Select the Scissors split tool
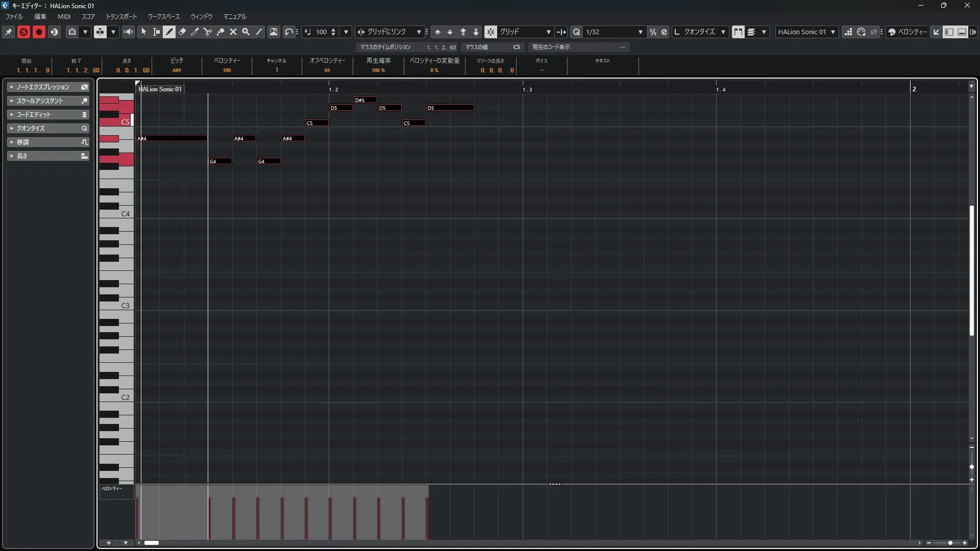The width and height of the screenshot is (980, 551). (x=207, y=32)
